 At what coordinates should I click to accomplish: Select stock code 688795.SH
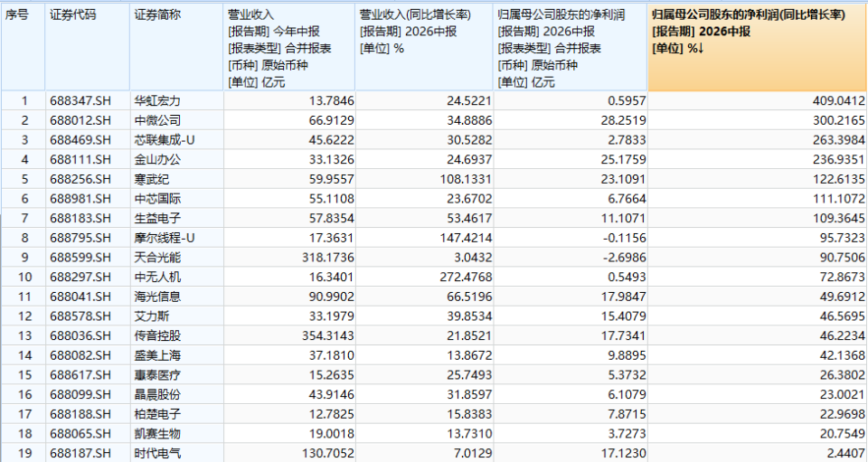(x=80, y=238)
